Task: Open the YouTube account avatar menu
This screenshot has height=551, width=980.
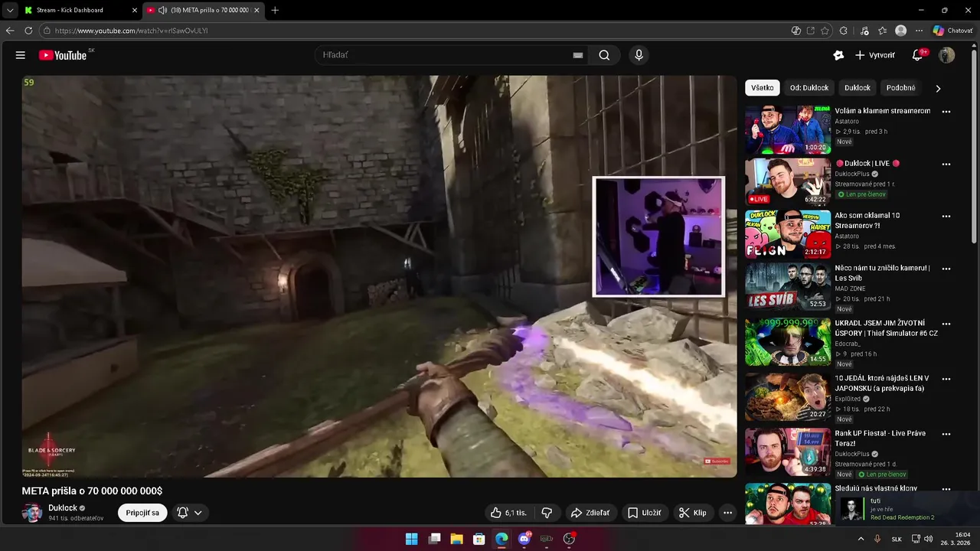Action: (x=947, y=55)
